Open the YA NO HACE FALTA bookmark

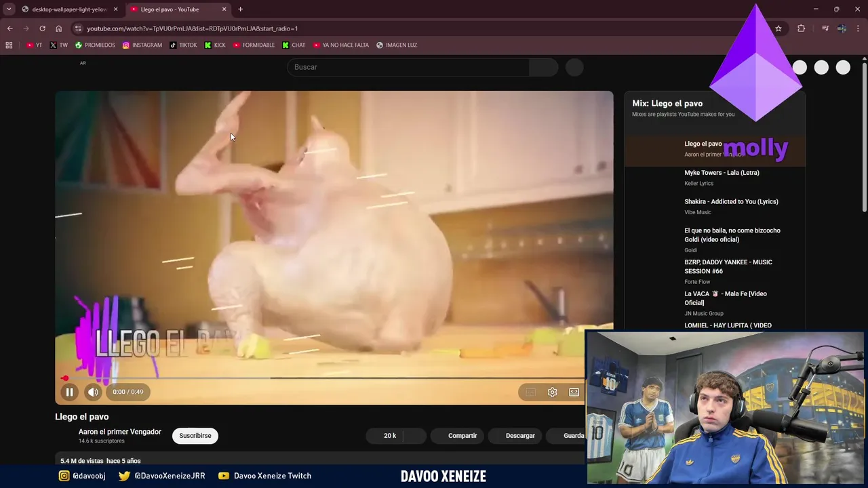click(341, 45)
